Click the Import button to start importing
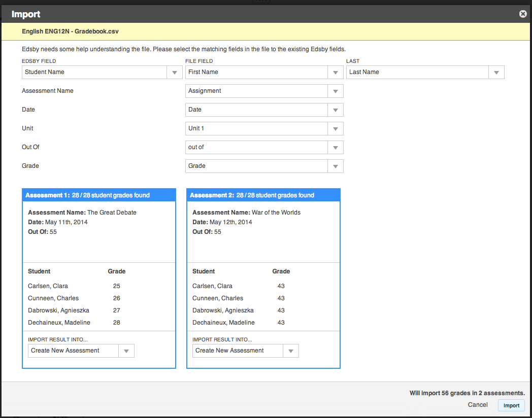The height and width of the screenshot is (418, 532). (511, 405)
